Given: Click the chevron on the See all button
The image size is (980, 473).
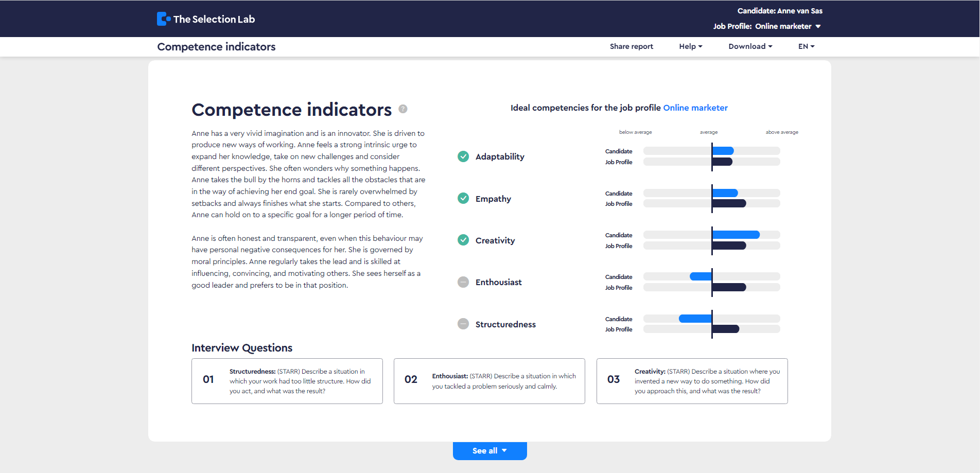Looking at the screenshot, I should click(503, 450).
